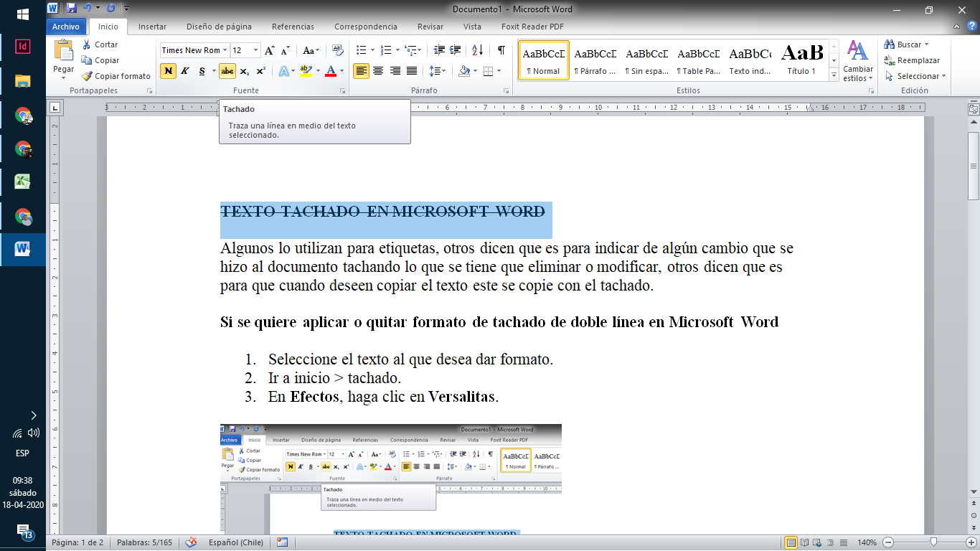Center the paragraph text
980x551 pixels.
[x=377, y=71]
